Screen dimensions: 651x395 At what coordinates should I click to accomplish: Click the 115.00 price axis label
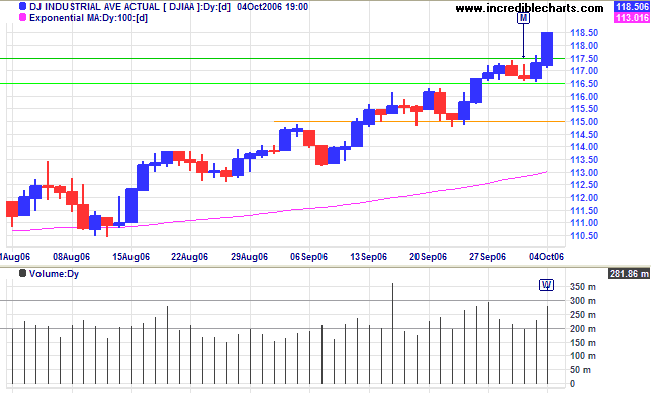click(x=584, y=122)
